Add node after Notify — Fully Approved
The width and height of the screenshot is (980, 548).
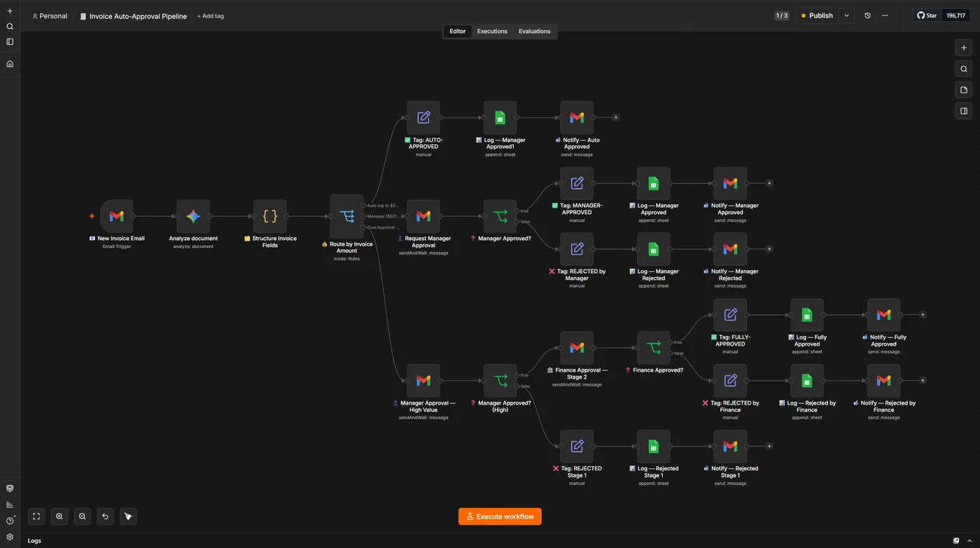click(923, 315)
